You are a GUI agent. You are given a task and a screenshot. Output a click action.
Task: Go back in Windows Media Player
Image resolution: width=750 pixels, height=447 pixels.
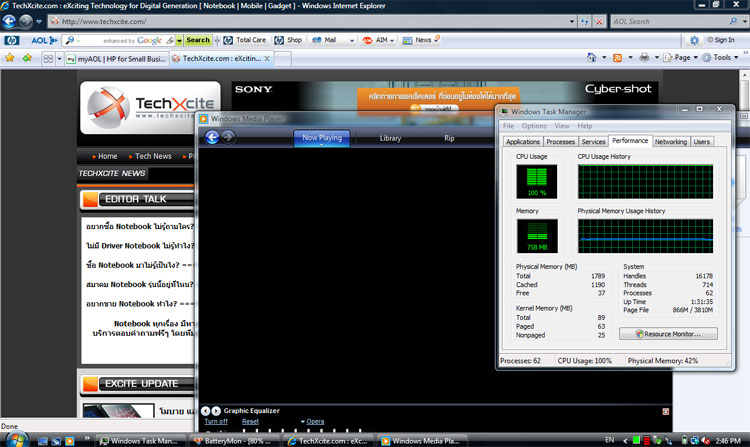click(x=212, y=137)
